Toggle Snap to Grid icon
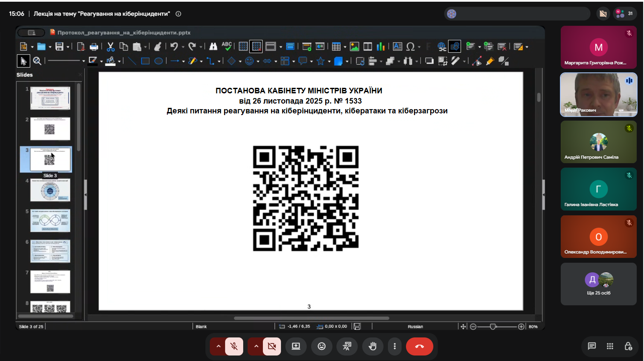This screenshot has width=644, height=361. coord(256,47)
